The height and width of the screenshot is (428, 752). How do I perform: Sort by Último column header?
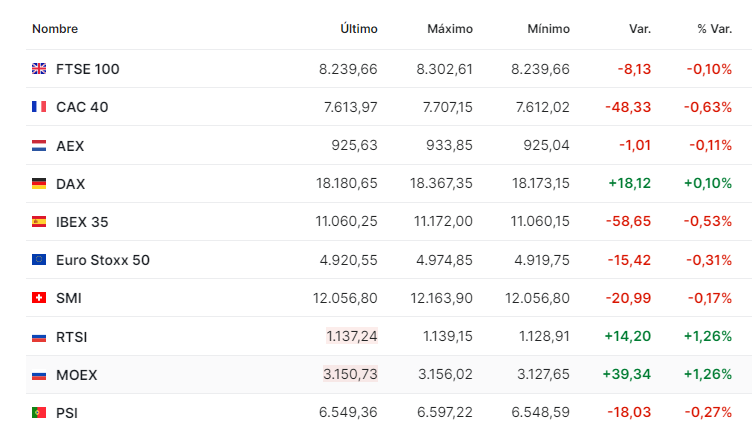(x=359, y=29)
